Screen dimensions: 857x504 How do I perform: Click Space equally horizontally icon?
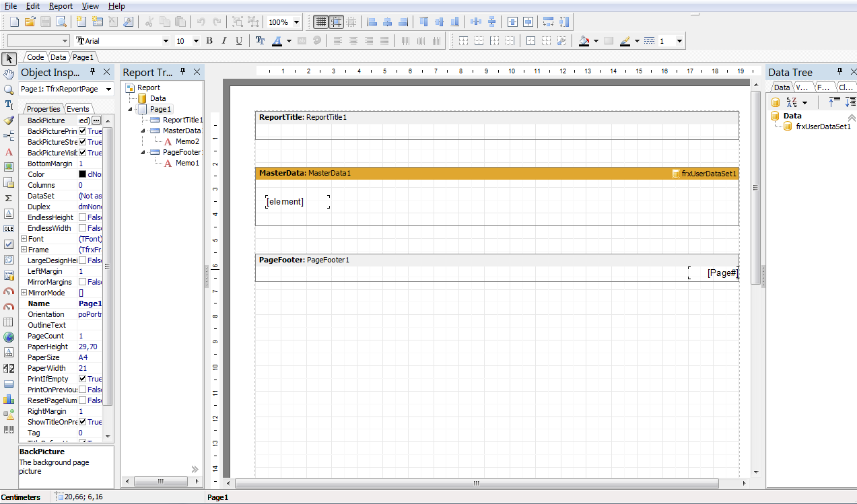click(x=476, y=22)
